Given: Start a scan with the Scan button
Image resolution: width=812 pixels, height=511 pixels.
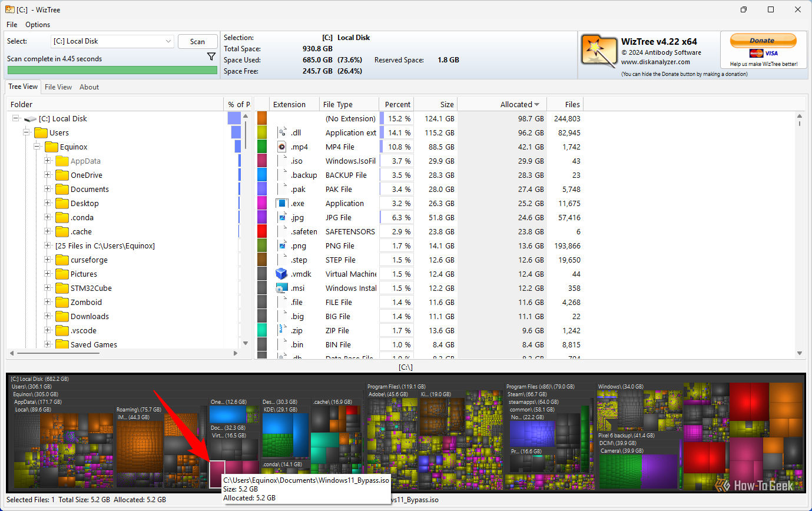Looking at the screenshot, I should pos(198,41).
